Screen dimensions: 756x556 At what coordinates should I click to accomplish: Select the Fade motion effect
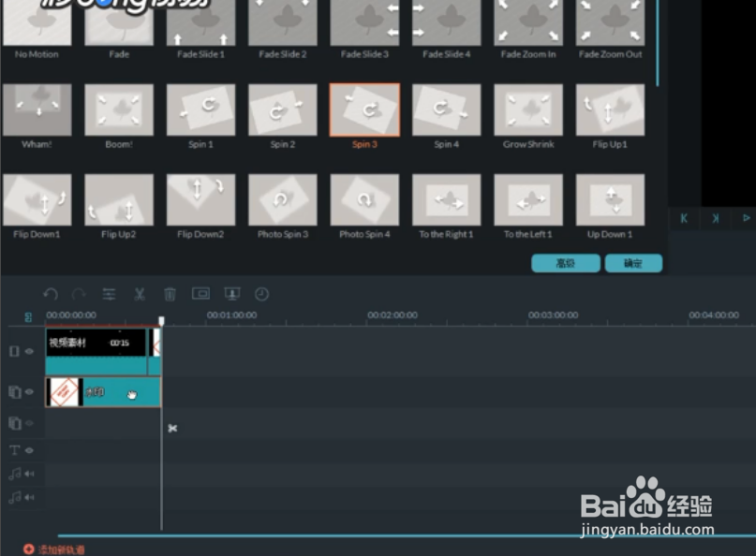119,23
